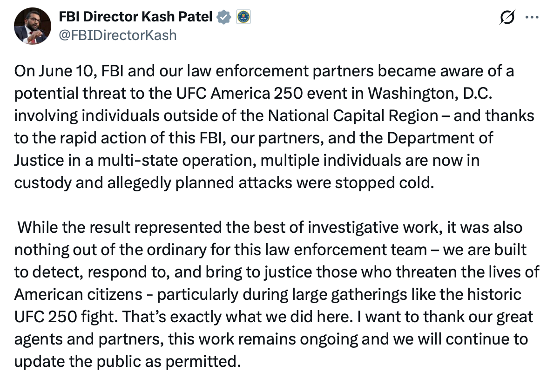Open Kash Patel's profile avatar photo
Viewport: 554px width, 392px height.
(x=33, y=26)
